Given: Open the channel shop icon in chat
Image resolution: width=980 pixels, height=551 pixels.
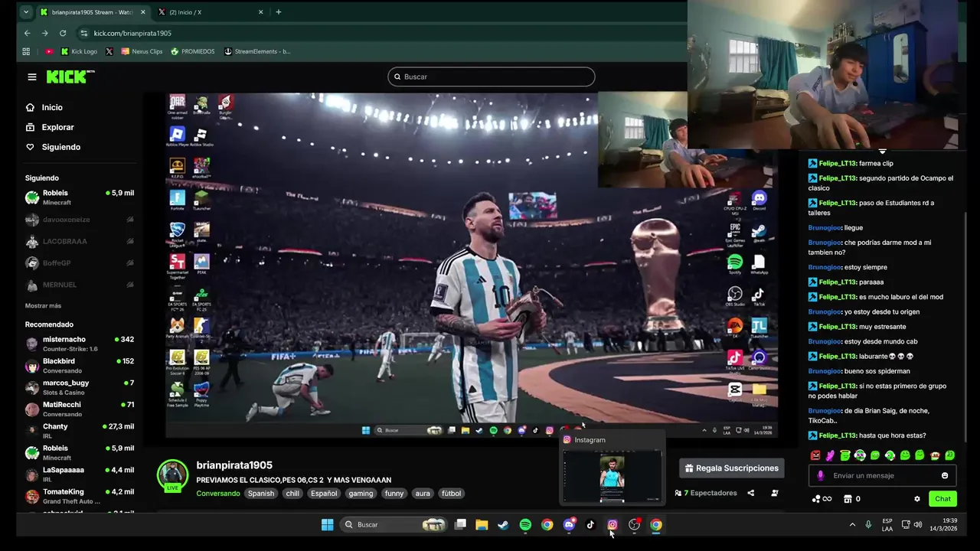Looking at the screenshot, I should tap(848, 499).
